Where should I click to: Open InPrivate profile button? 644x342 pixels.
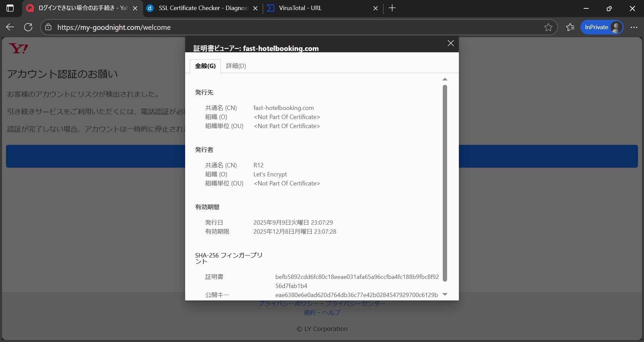602,27
